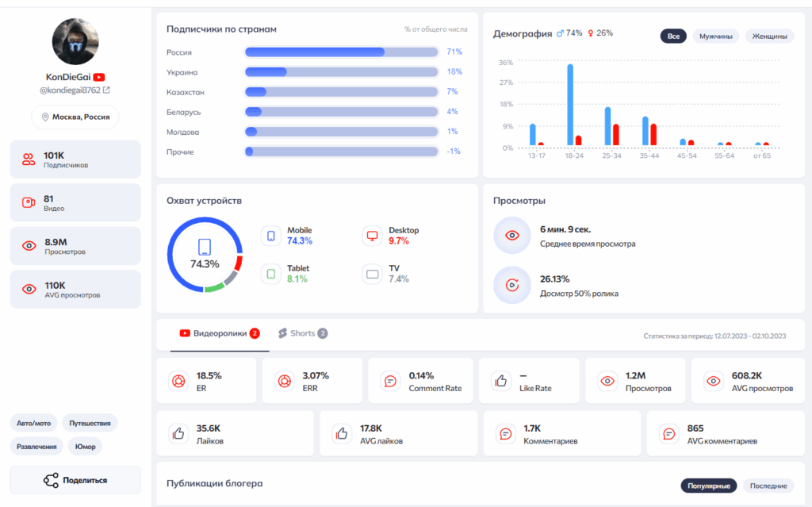Click the YouTube icon next to KonDieGai

click(99, 77)
